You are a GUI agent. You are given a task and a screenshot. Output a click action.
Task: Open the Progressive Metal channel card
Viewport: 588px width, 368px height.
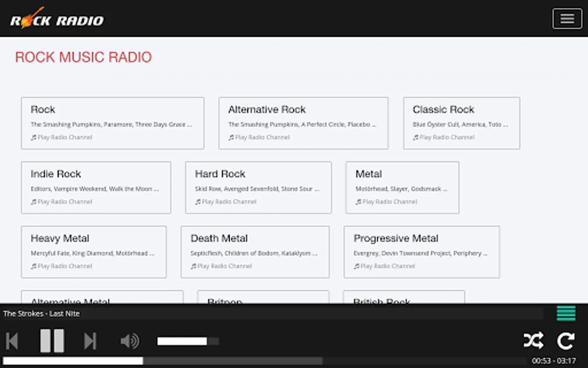[422, 252]
